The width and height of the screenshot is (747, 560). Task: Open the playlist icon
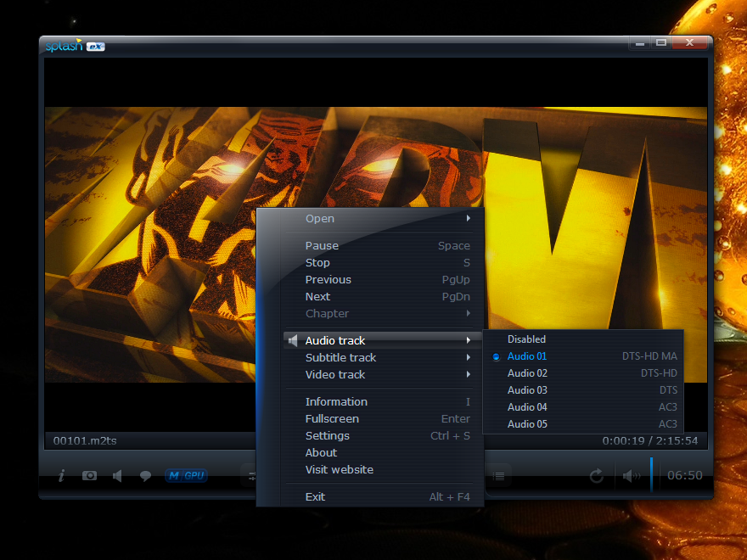pyautogui.click(x=499, y=476)
